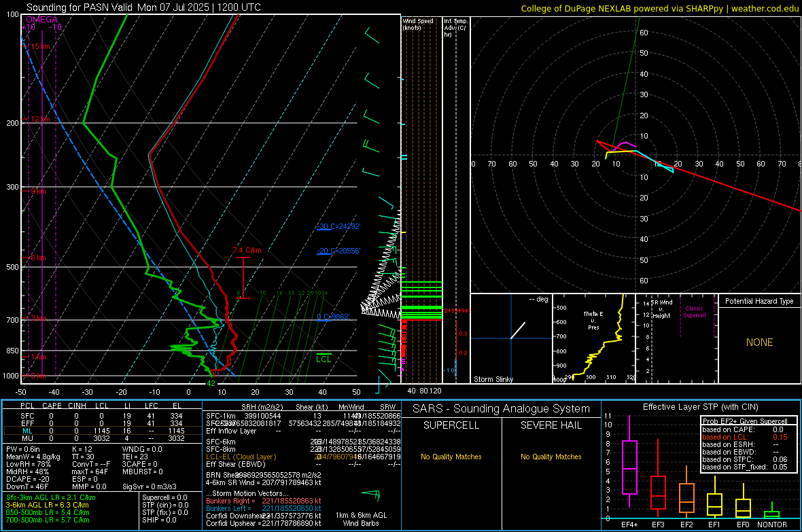Click the Bunkers Left storm motion line
Image resolution: width=802 pixels, height=532 pixels.
click(264, 508)
